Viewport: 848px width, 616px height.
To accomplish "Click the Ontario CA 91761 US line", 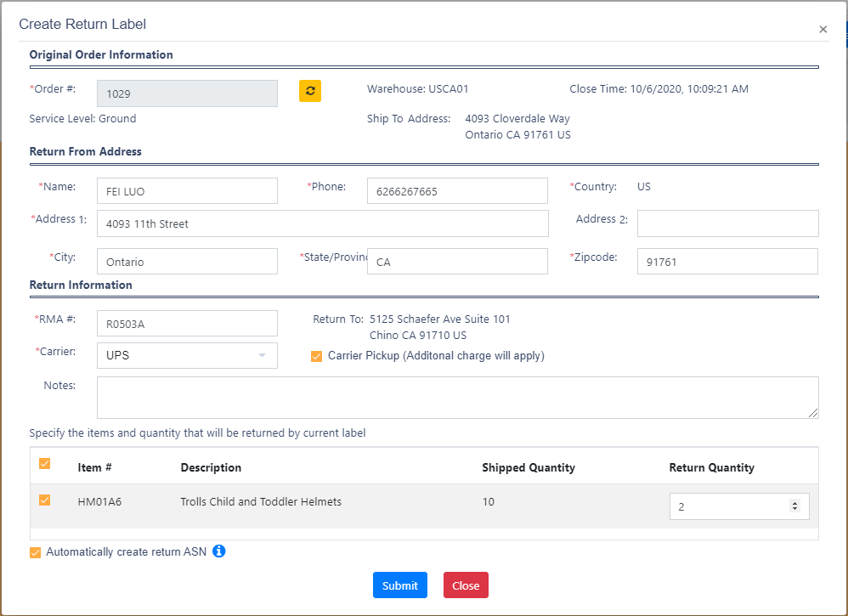I will 517,134.
